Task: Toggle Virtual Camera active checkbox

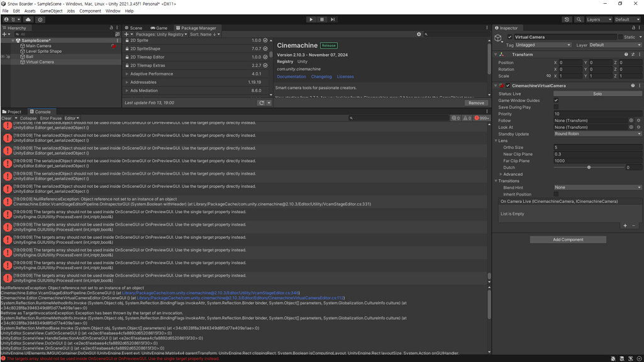Action: [509, 37]
